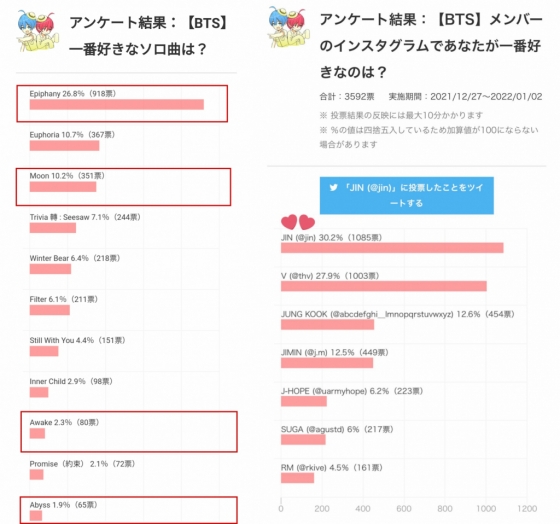This screenshot has height=524, width=560.
Task: Click the Moon 10.2% result bar
Action: coord(63,186)
